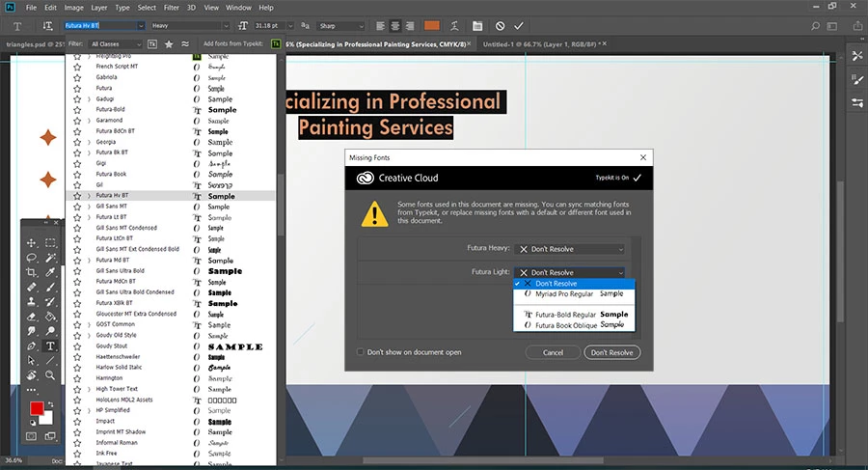868x470 pixels.
Task: Select the Move tool
Action: click(32, 243)
